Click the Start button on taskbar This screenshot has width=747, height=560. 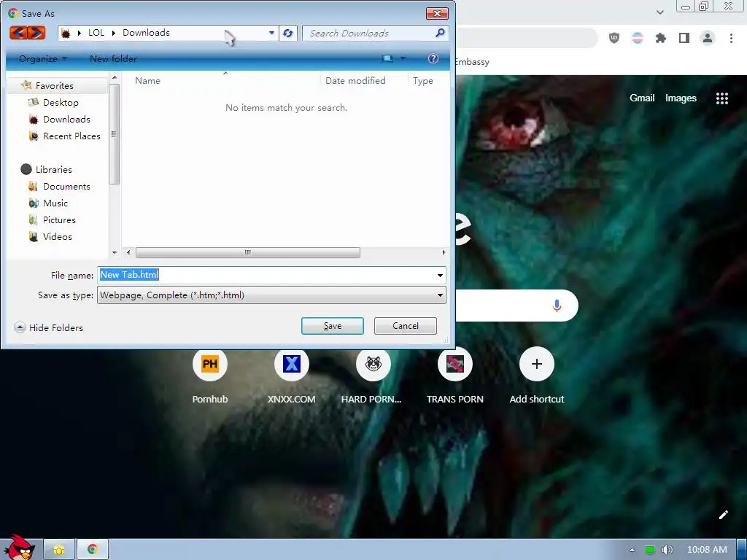point(18,548)
